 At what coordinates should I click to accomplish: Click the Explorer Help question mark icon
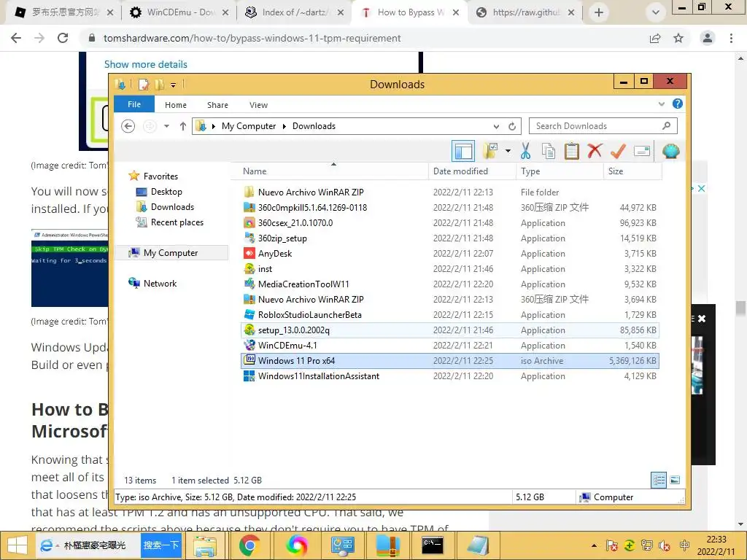677,104
